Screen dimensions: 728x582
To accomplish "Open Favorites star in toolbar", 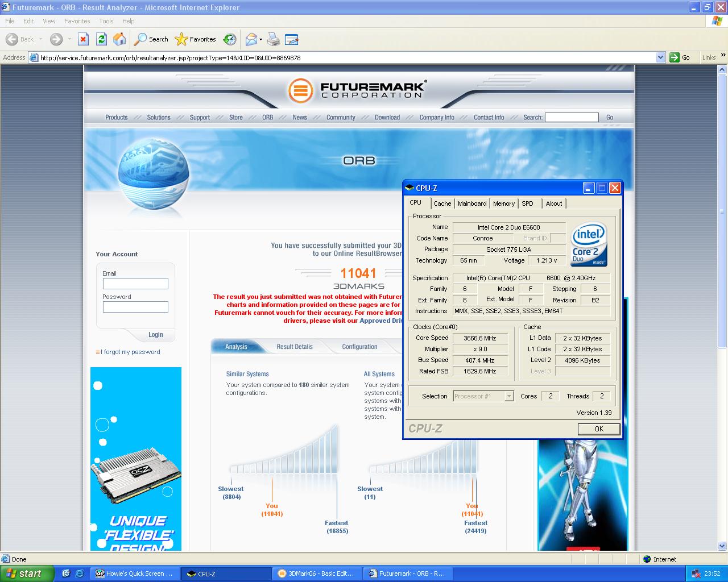I will (196, 39).
